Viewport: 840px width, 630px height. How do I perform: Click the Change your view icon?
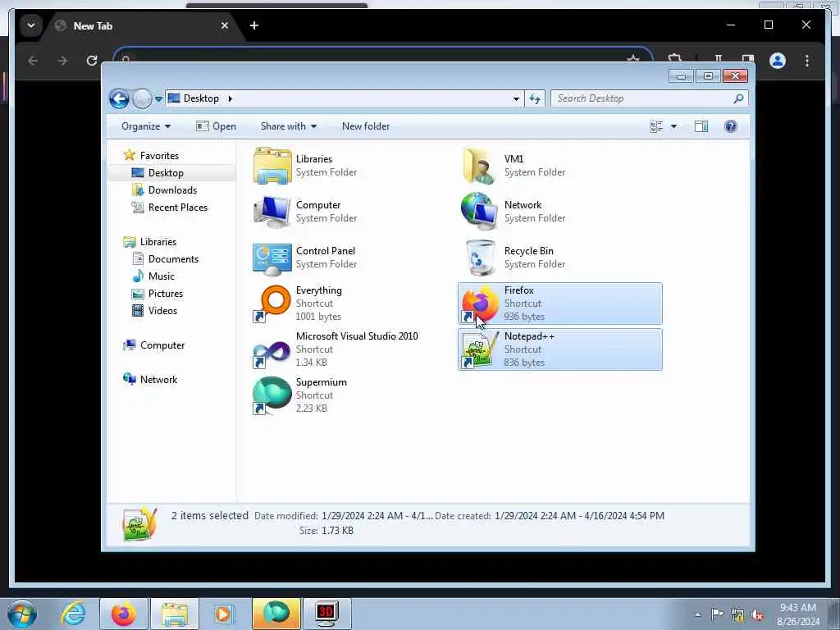pos(656,126)
